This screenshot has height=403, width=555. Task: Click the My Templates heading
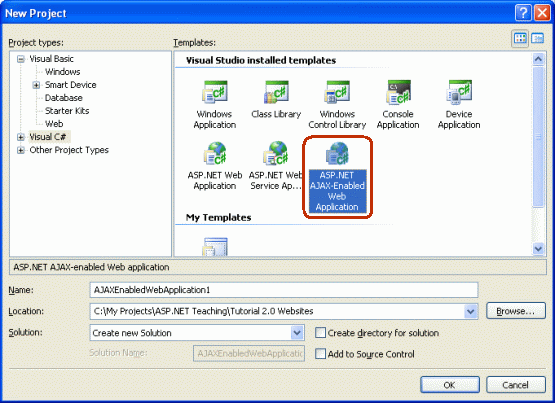[218, 217]
